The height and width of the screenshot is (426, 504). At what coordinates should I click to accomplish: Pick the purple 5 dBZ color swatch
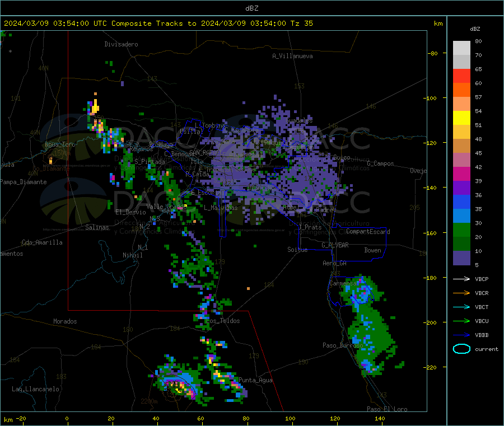point(461,258)
